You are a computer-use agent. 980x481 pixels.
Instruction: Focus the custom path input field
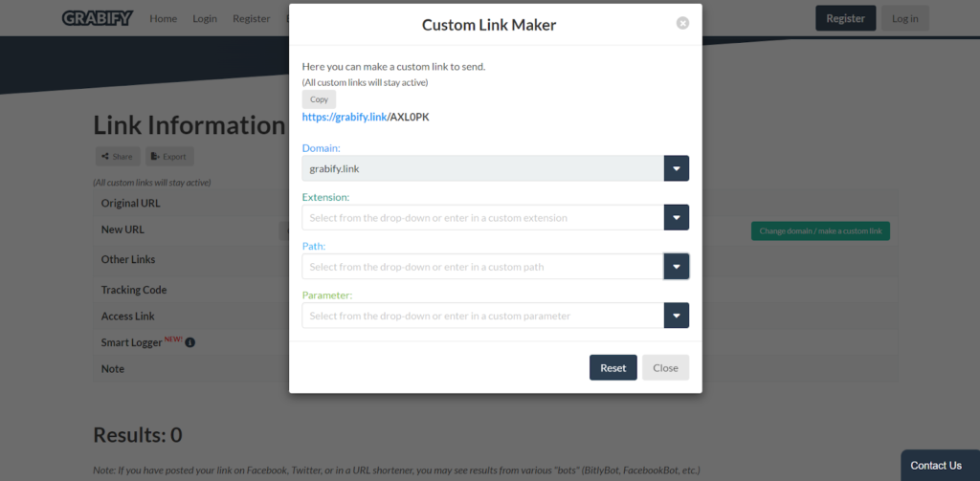click(482, 267)
